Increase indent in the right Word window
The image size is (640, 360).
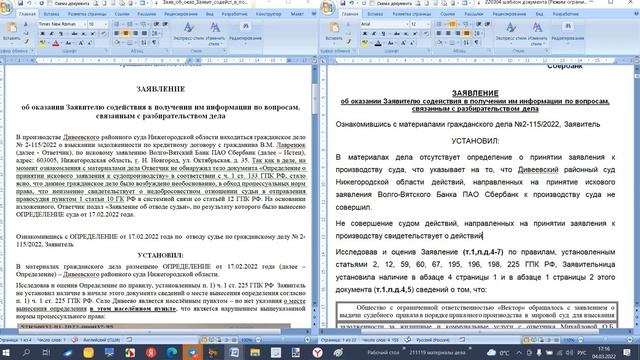click(488, 24)
